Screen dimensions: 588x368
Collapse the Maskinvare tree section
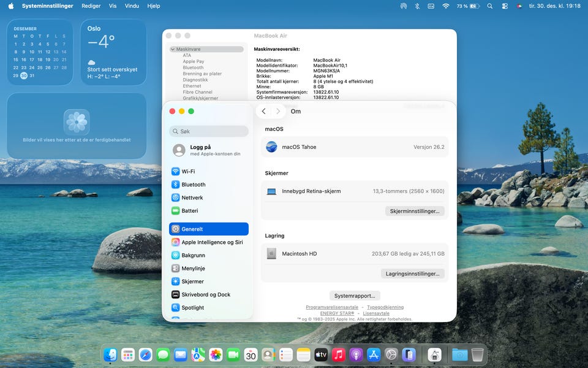coord(173,49)
